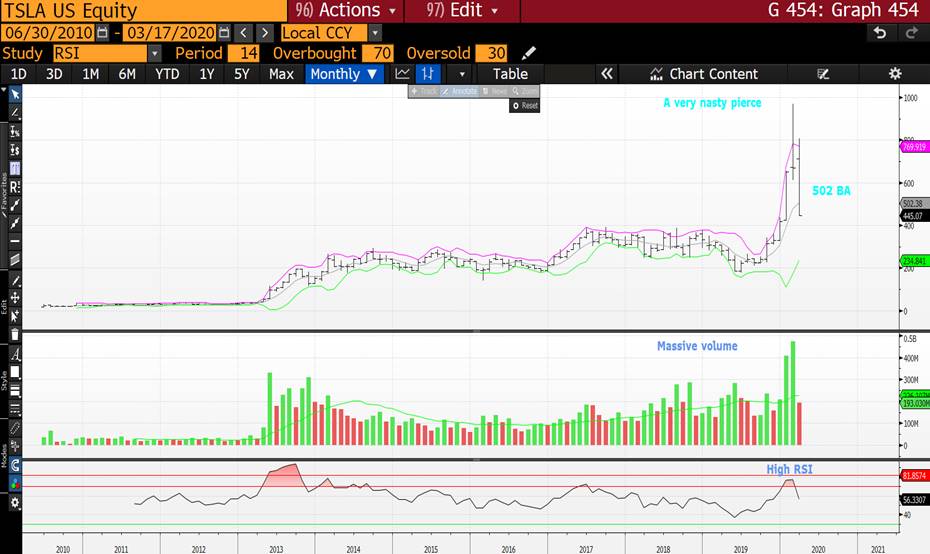Click the Reset button
The image size is (930, 554).
(x=525, y=106)
